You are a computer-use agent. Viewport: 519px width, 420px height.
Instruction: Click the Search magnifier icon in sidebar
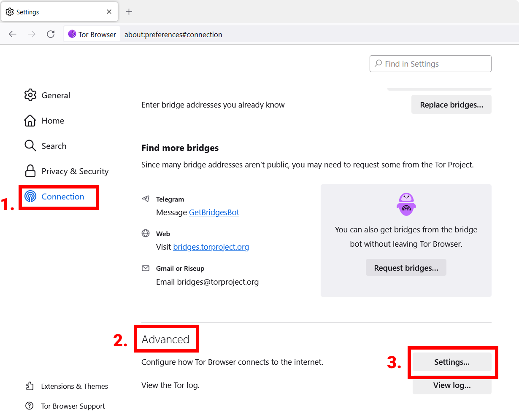(x=30, y=146)
